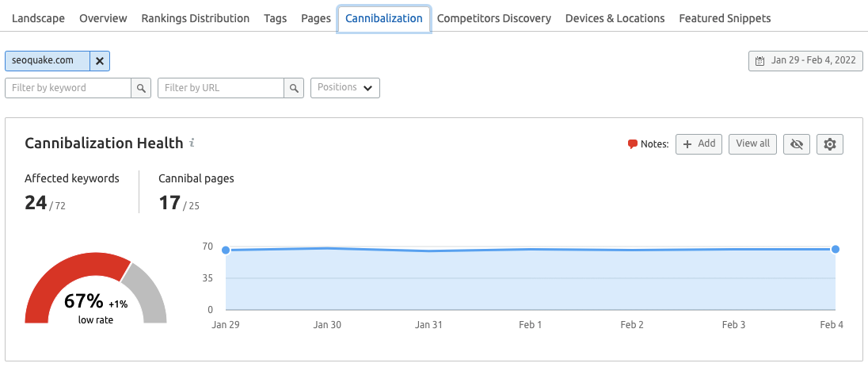Click the Filter by URL input field
Screen dimensions: 868x367
pos(221,88)
